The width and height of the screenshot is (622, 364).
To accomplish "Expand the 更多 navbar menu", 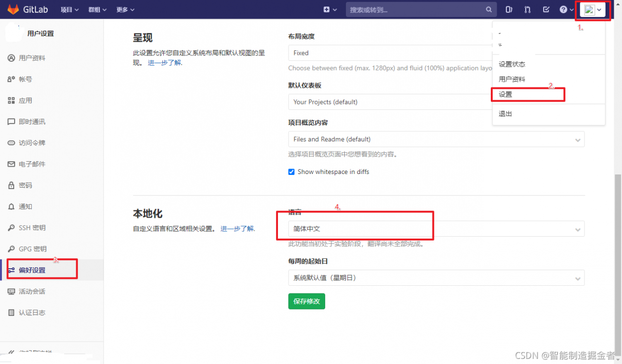I will (x=126, y=10).
